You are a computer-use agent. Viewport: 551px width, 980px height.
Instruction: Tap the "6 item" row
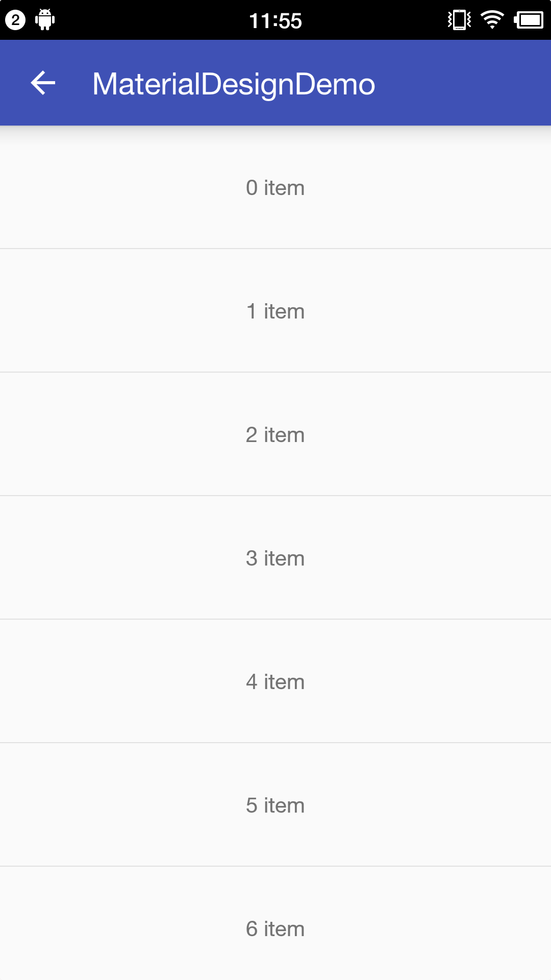(275, 929)
